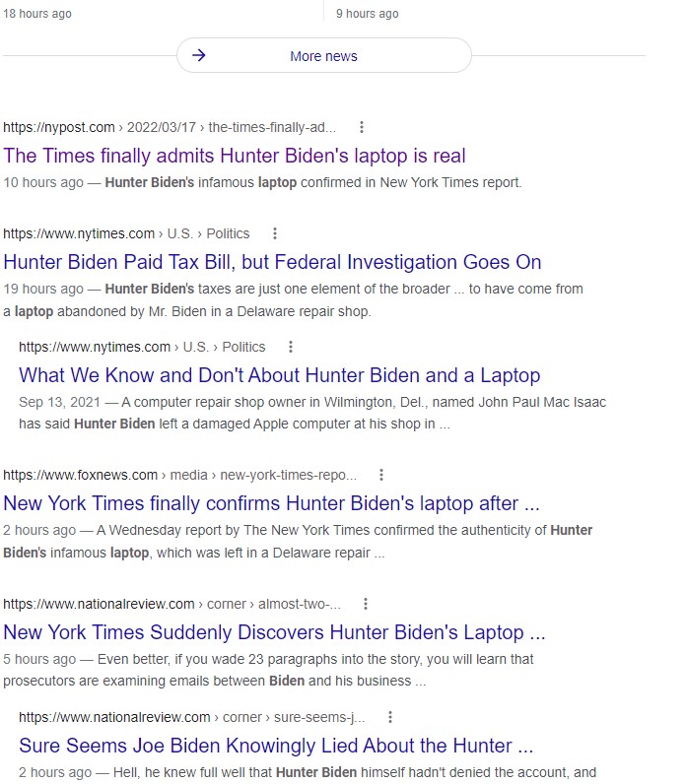Screen dimensions: 686x784
Task: Click the arrow icon beside More news
Action: 199,55
